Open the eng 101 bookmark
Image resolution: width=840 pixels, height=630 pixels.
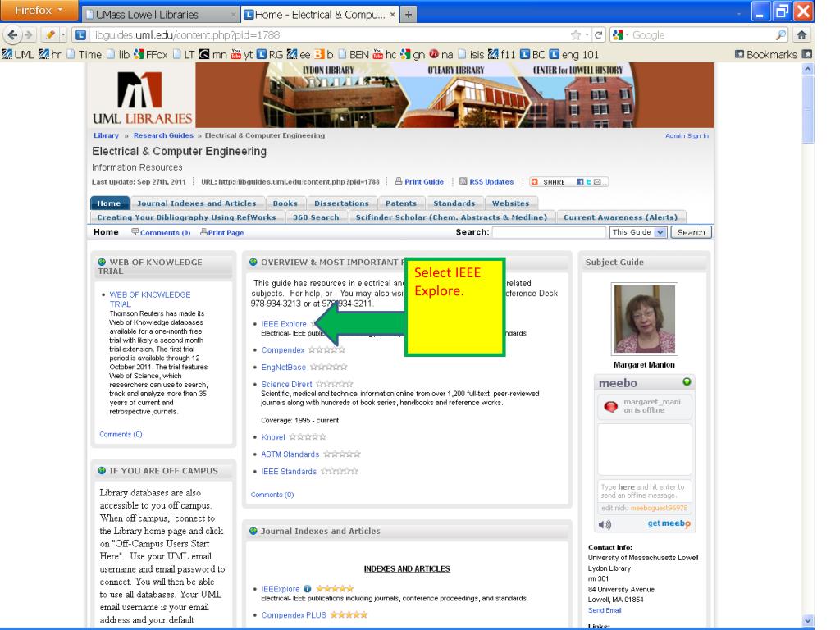574,55
